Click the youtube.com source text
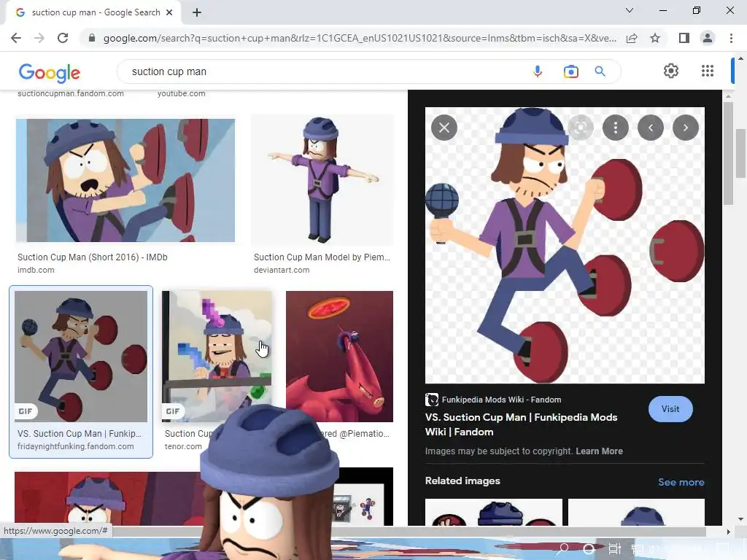 pyautogui.click(x=182, y=94)
